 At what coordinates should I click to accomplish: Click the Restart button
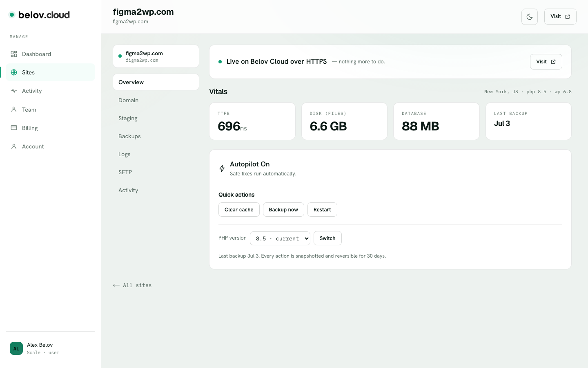tap(322, 210)
